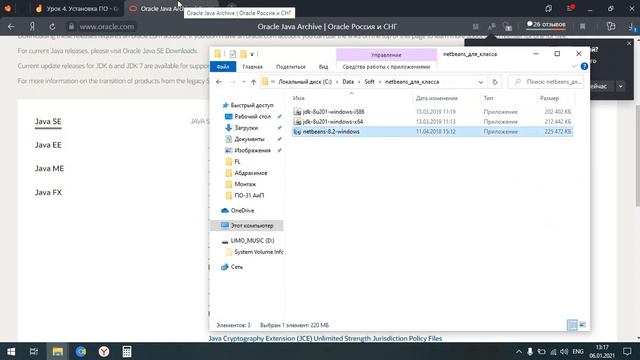The height and width of the screenshot is (360, 640).
Task: Open Java ME on the Oracle page
Action: pos(49,169)
